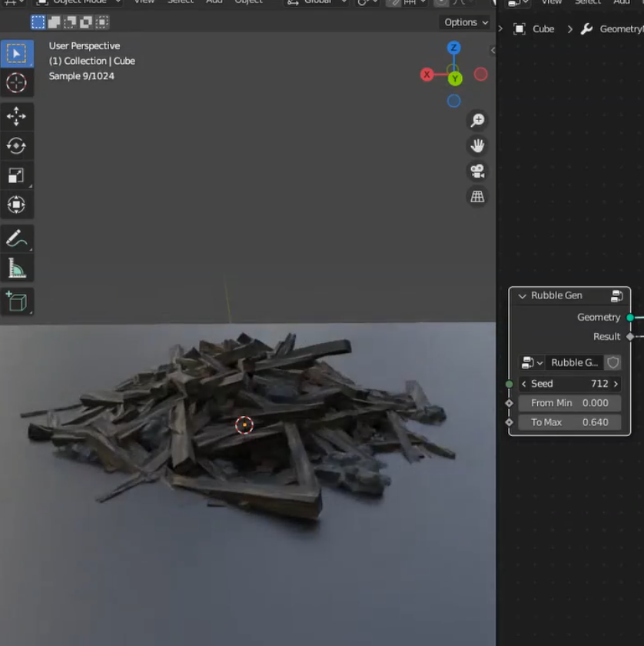The width and height of the screenshot is (644, 646).
Task: Click the pan hand viewport icon
Action: 477,145
